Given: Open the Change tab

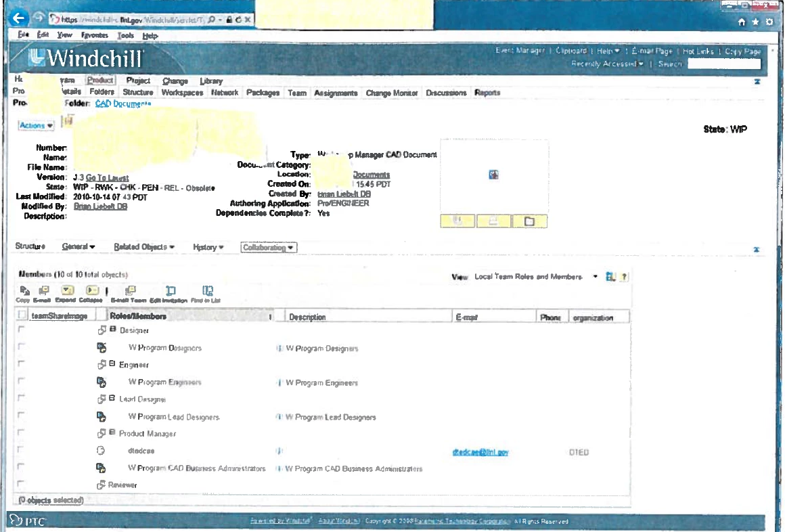Looking at the screenshot, I should click(x=175, y=81).
